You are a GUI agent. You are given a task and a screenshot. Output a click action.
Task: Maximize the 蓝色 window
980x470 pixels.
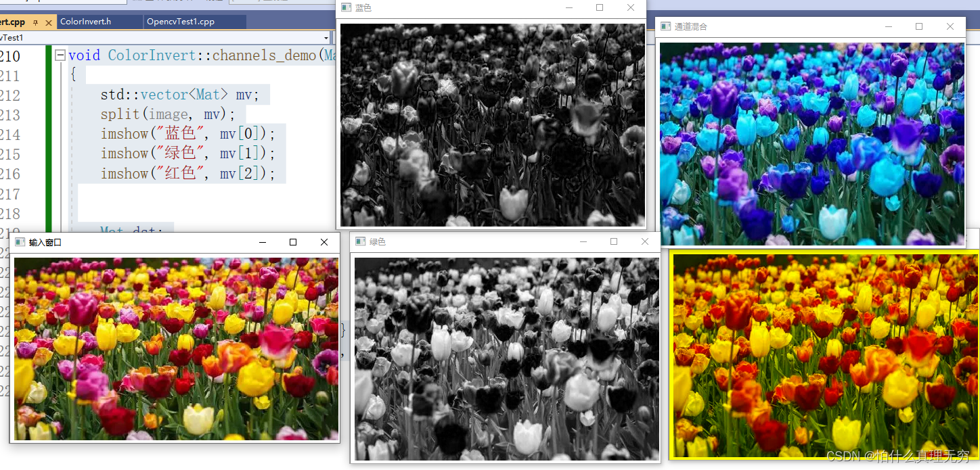[600, 7]
